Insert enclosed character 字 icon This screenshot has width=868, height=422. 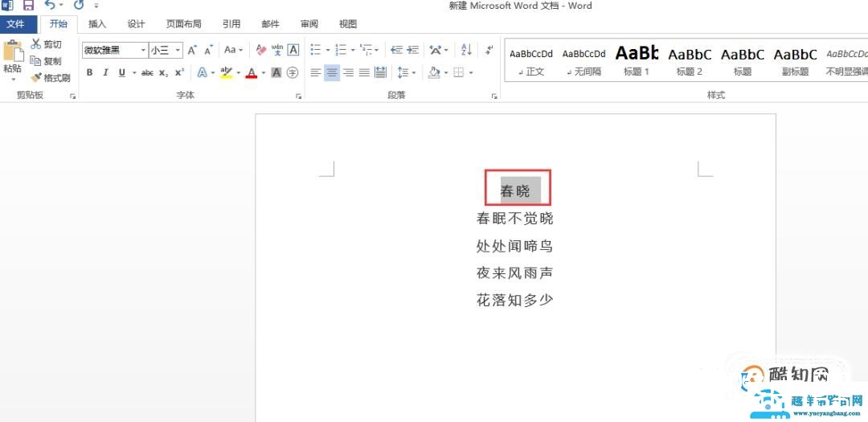pyautogui.click(x=293, y=72)
